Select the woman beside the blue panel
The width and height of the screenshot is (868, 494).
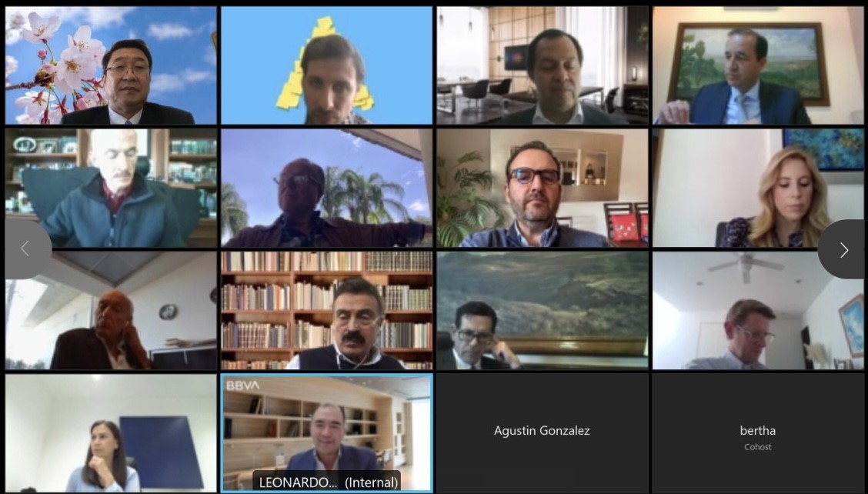coord(111,432)
